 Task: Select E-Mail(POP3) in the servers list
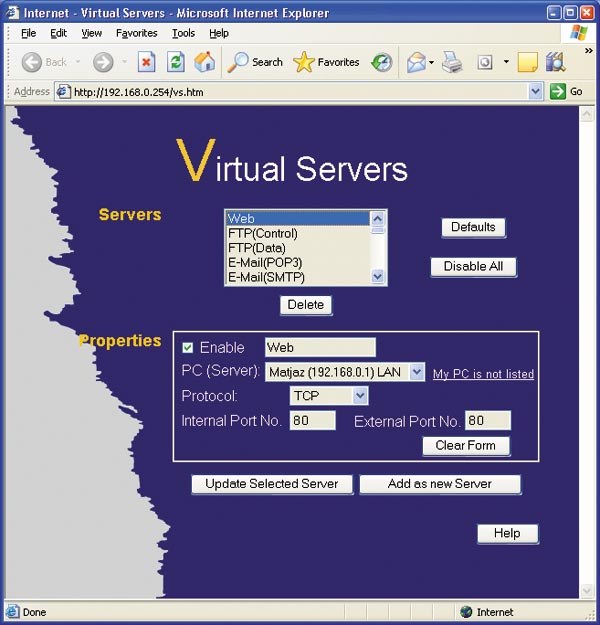(298, 262)
